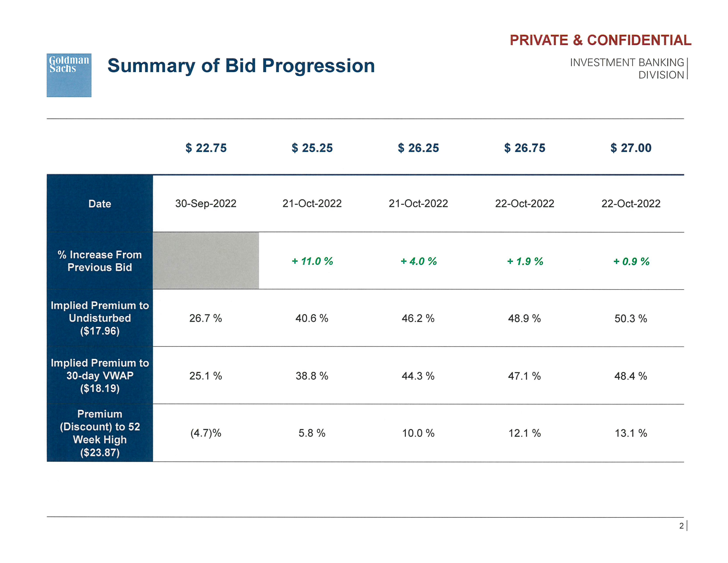Screen dimensions: 728x563
Task: Click the 30-day VWAP row header
Action: [x=100, y=376]
